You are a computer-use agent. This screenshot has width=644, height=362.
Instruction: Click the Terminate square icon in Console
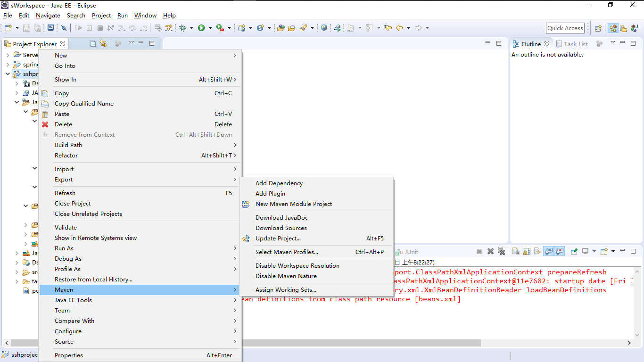click(x=479, y=251)
